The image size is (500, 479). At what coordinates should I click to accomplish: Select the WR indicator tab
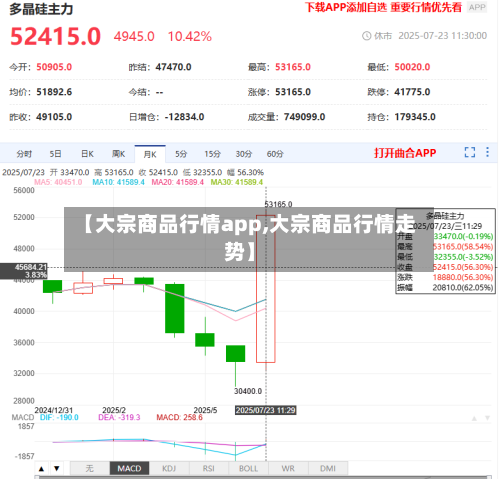(x=288, y=468)
